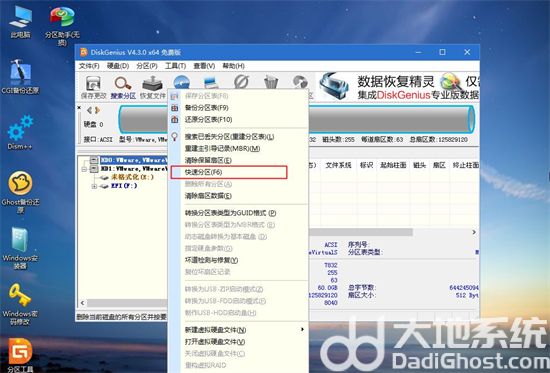Open Windows安装器 desktop icon
This screenshot has width=550, height=373.
point(20,248)
